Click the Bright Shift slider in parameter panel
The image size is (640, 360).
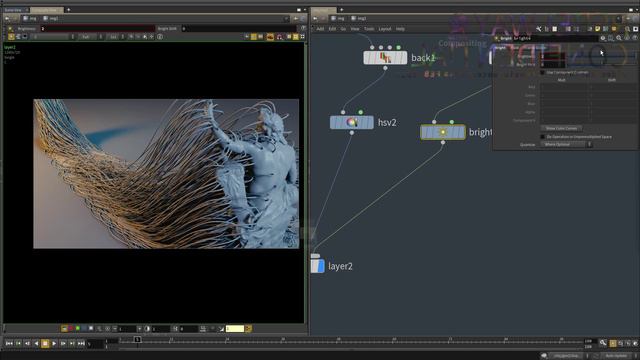pos(602,64)
